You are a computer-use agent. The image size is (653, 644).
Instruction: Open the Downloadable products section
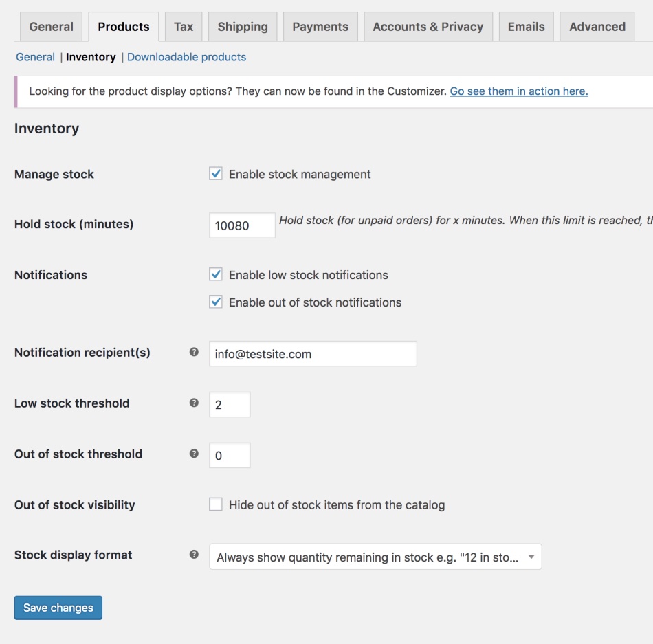click(x=186, y=57)
